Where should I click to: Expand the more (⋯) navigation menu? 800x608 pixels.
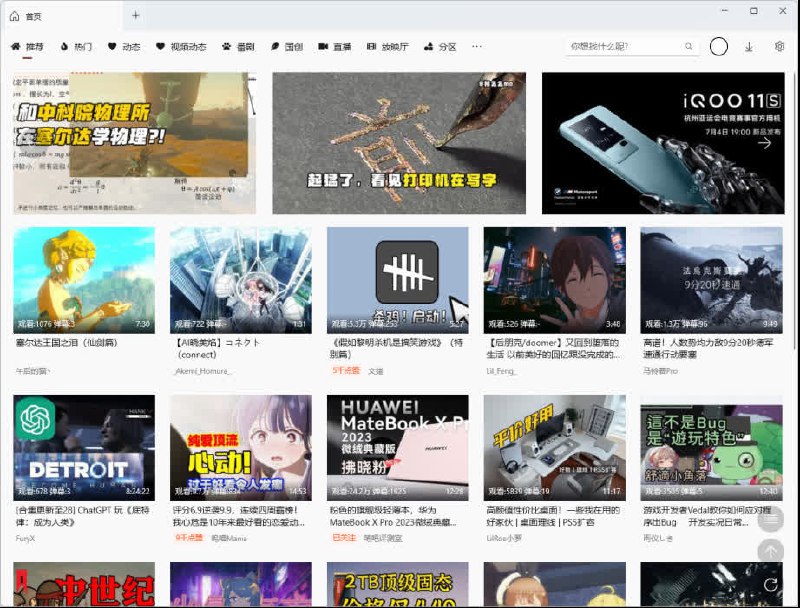(x=477, y=47)
